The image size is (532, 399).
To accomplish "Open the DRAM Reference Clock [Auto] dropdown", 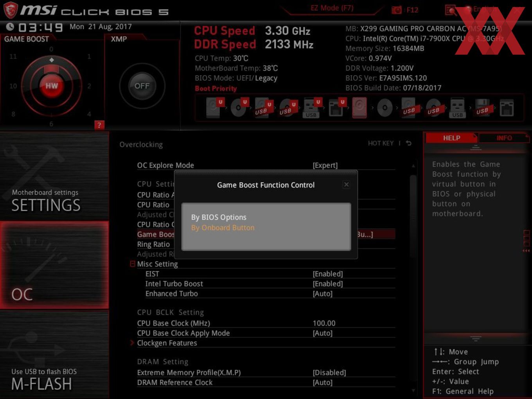I will coord(323,382).
